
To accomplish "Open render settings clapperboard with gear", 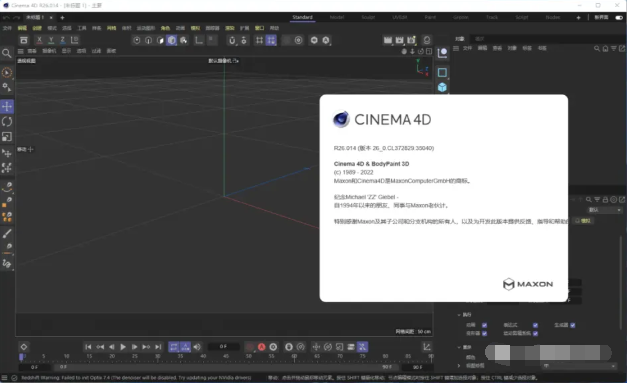I will point(411,40).
